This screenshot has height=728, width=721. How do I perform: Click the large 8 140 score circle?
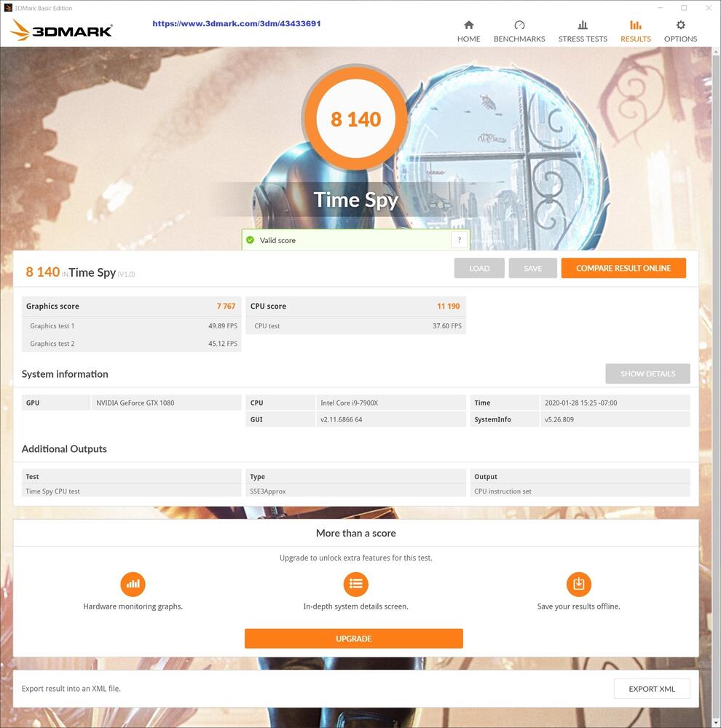click(356, 119)
